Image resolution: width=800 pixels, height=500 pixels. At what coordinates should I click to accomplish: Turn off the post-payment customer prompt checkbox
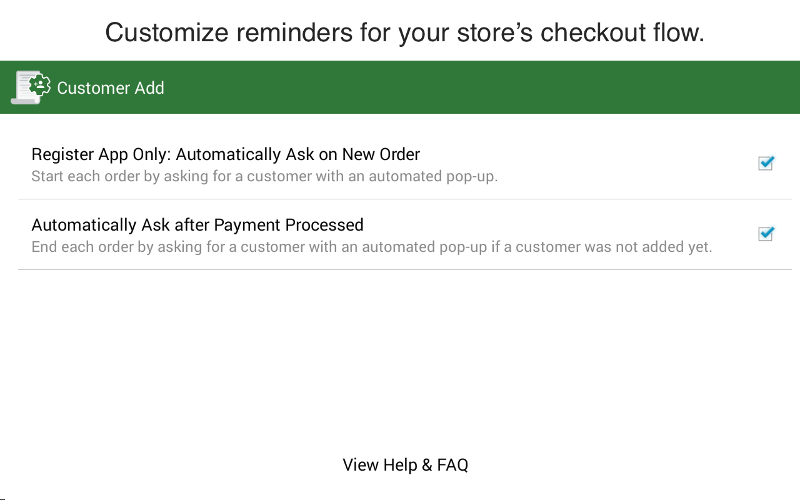tap(766, 234)
